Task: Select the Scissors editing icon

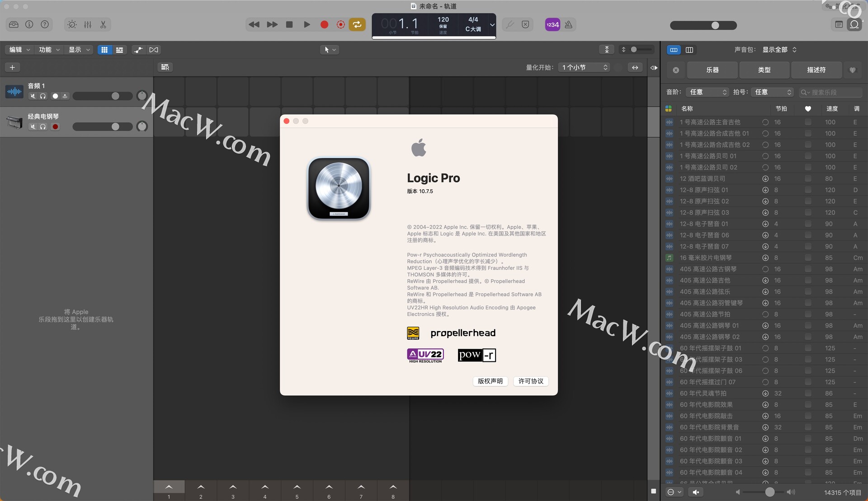Action: coord(103,25)
